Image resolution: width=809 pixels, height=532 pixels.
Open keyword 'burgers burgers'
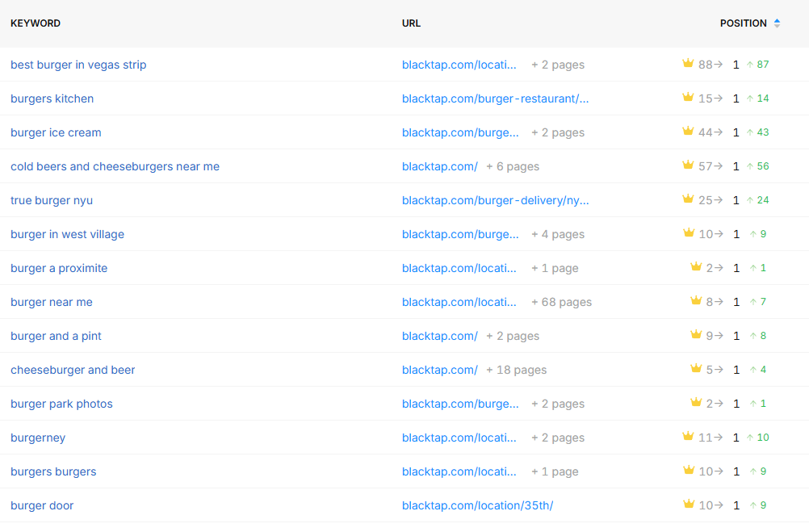point(53,471)
